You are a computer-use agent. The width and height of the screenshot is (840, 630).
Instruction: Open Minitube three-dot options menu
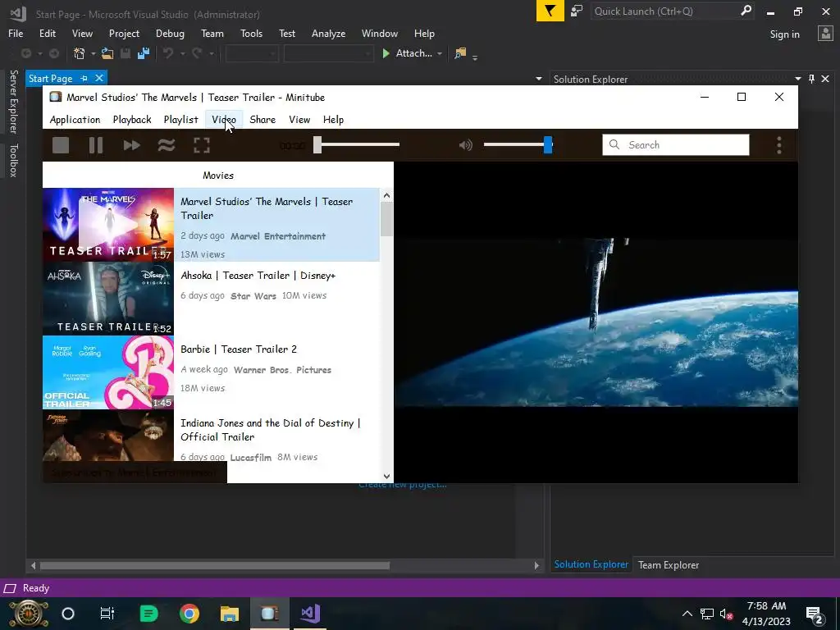(x=779, y=145)
